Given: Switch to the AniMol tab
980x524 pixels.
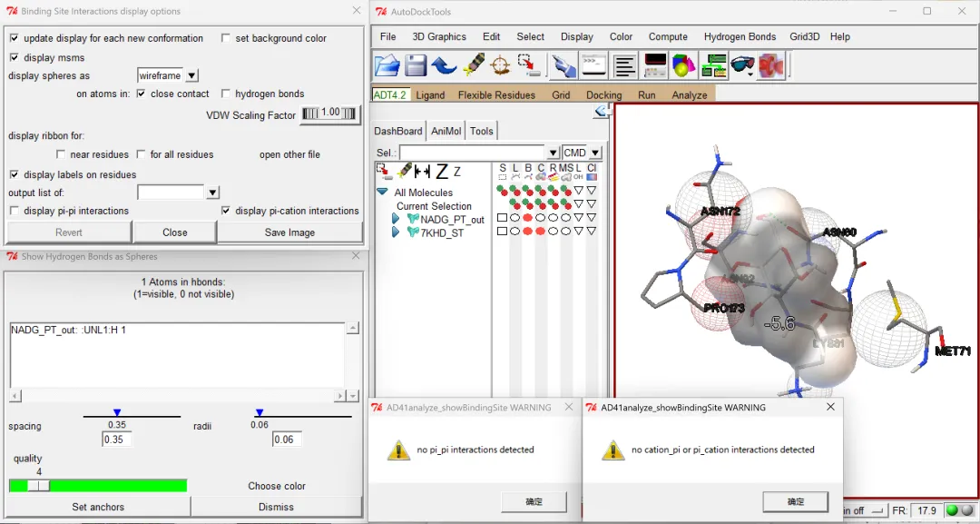Looking at the screenshot, I should pos(446,132).
